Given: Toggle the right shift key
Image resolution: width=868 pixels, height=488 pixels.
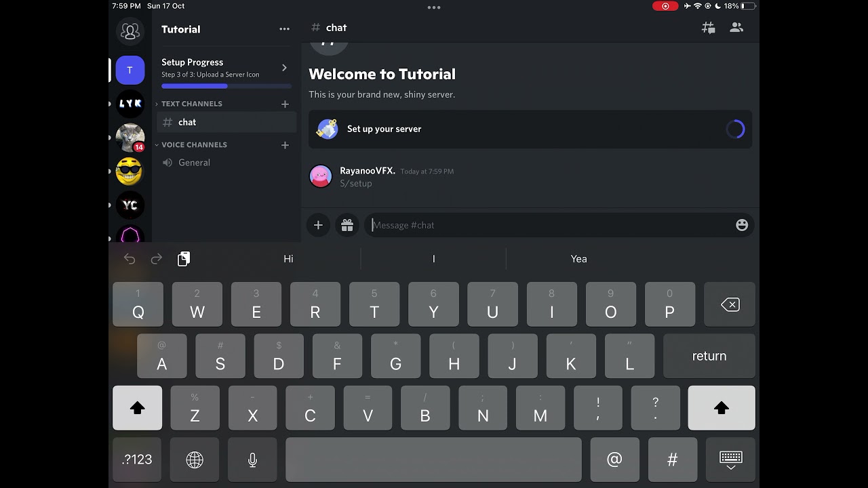Looking at the screenshot, I should [722, 408].
